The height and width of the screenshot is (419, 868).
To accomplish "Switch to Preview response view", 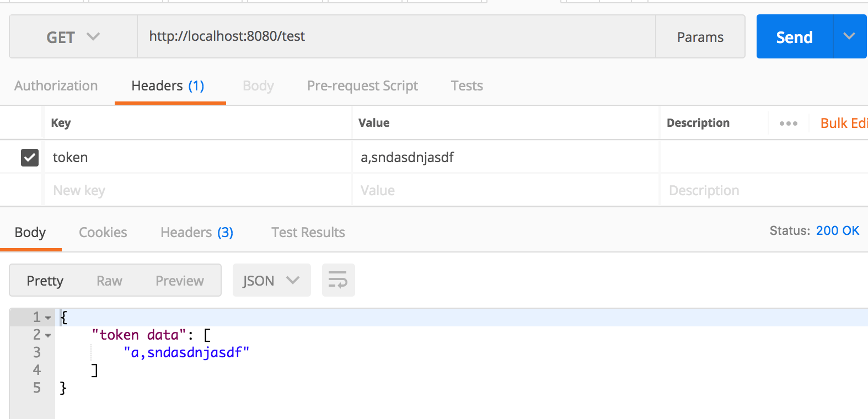I will [x=179, y=280].
